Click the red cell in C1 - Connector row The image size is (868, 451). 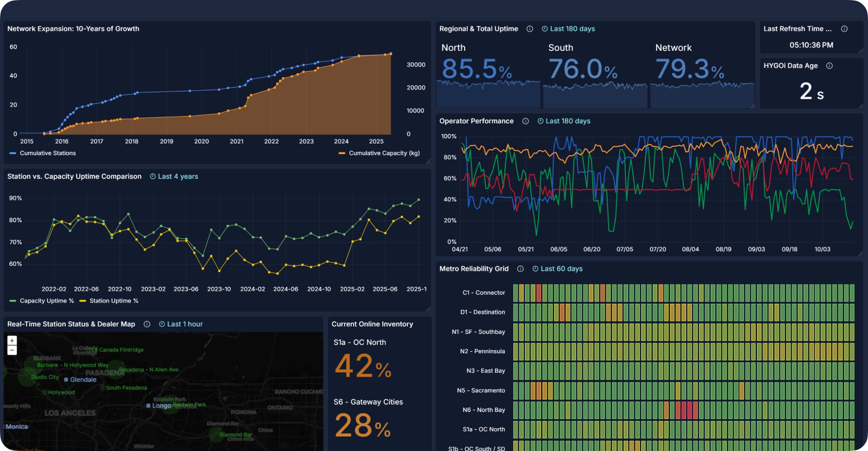click(x=539, y=293)
